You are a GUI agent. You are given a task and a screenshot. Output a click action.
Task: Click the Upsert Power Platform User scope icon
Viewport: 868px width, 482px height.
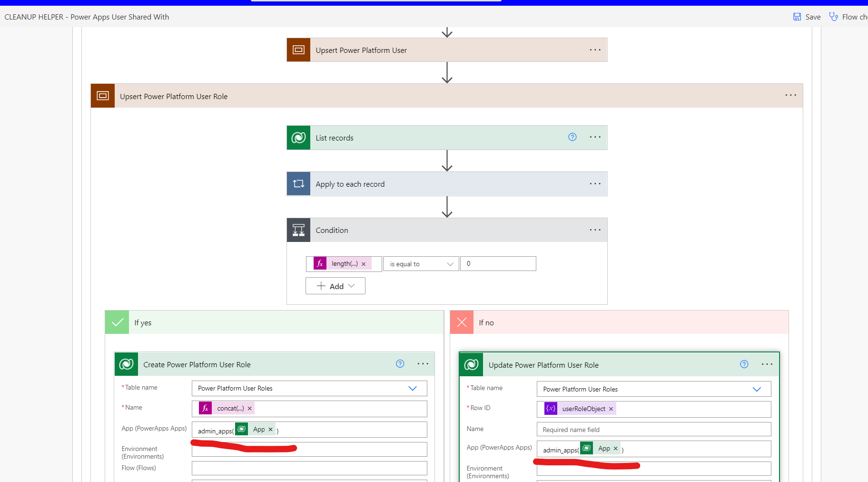pyautogui.click(x=298, y=50)
